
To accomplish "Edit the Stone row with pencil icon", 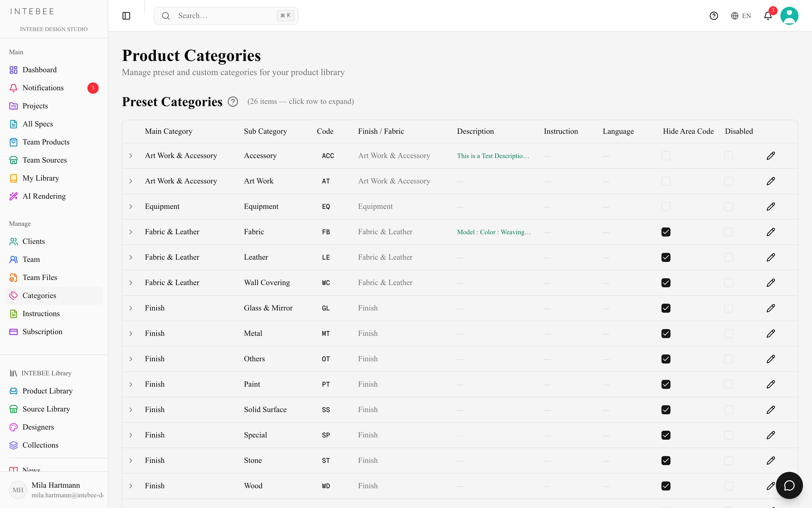I will (771, 460).
